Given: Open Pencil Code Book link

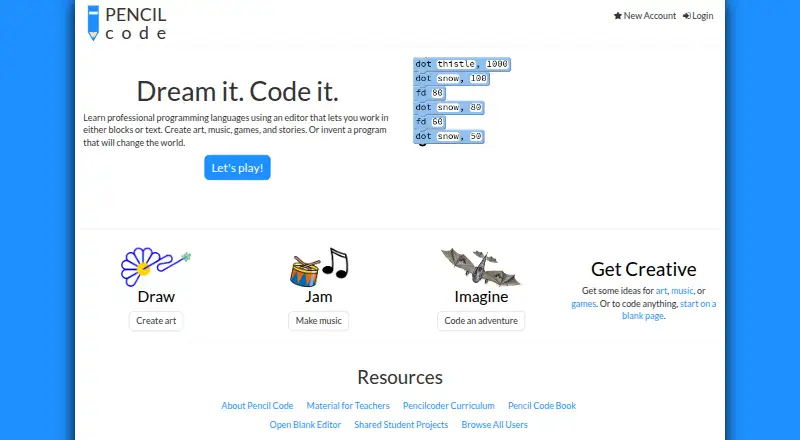Looking at the screenshot, I should pos(542,406).
